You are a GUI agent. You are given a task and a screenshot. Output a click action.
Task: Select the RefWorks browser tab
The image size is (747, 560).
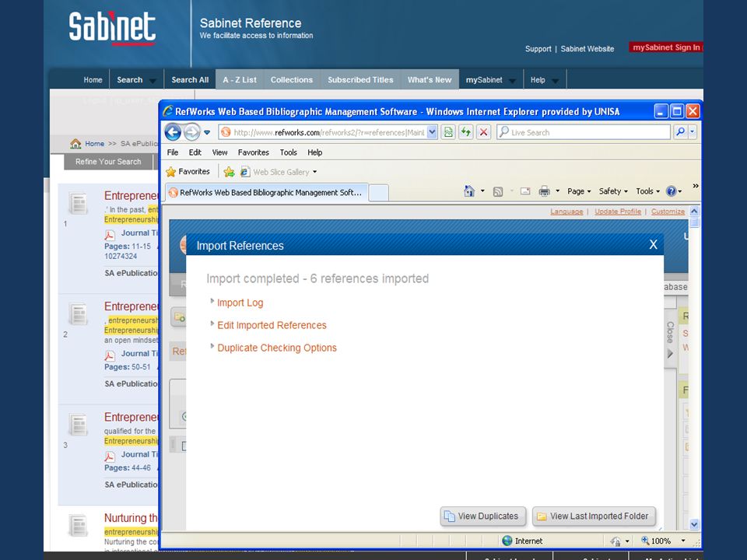267,192
